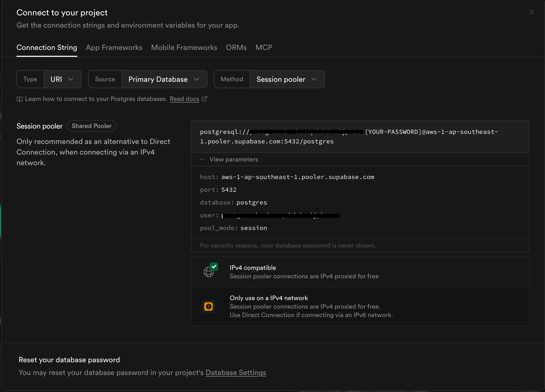Open the Source Primary Database dropdown
The image size is (545, 392).
tap(164, 79)
